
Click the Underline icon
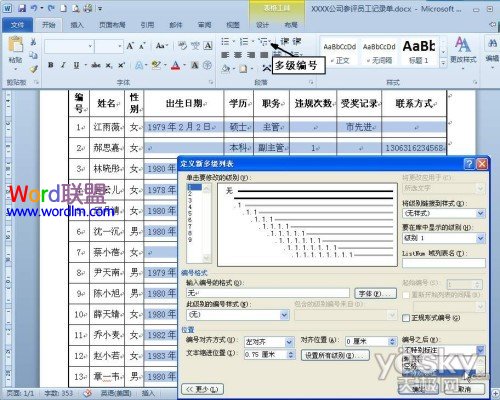click(76, 65)
